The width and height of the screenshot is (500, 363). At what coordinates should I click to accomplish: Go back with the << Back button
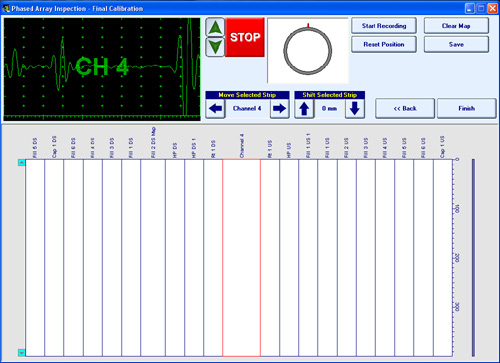(405, 108)
